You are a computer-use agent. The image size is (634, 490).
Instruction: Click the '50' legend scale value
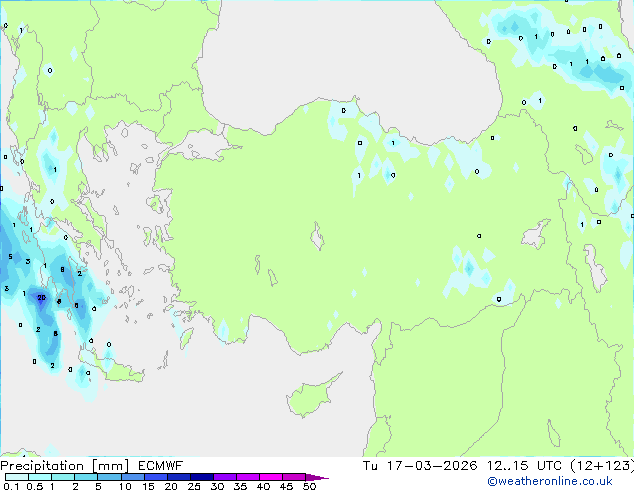click(309, 486)
